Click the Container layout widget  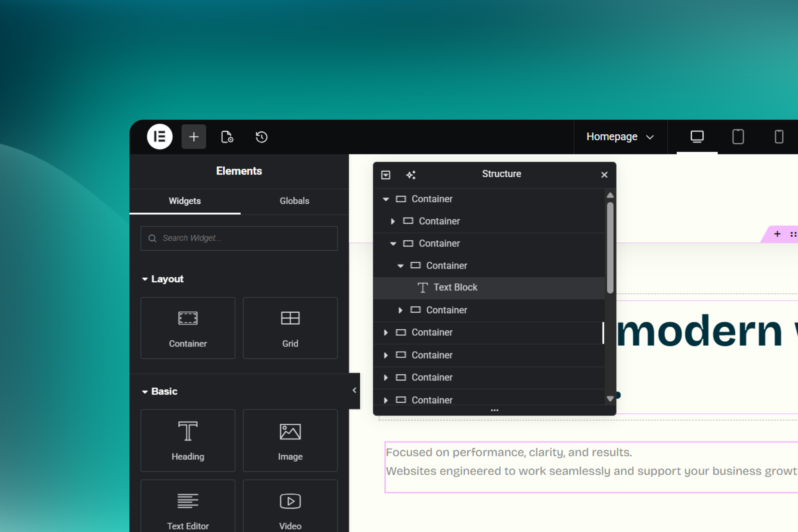coord(188,328)
